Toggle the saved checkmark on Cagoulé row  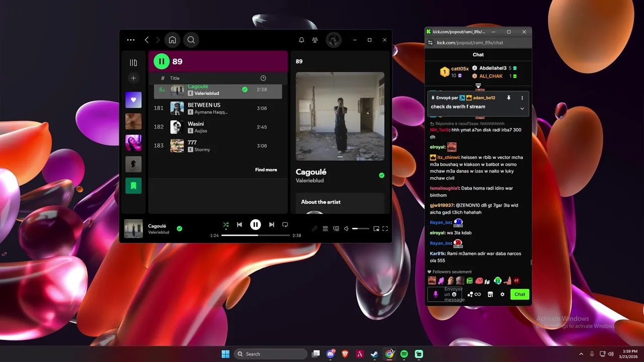tap(245, 89)
